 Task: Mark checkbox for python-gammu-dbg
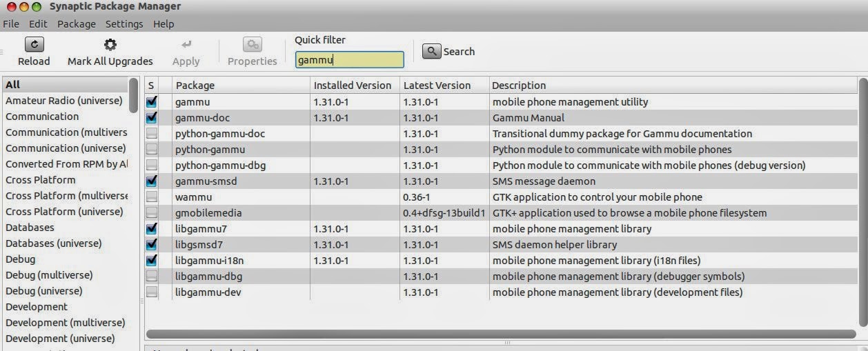click(x=151, y=165)
